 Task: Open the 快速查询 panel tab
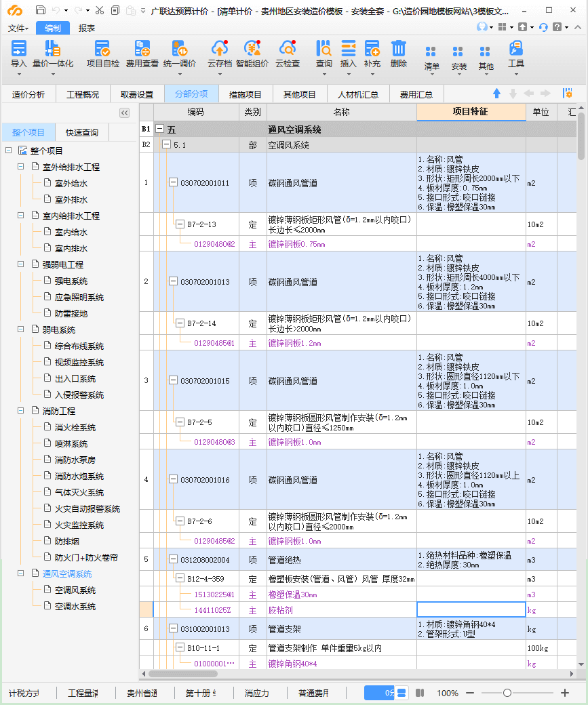coord(81,132)
